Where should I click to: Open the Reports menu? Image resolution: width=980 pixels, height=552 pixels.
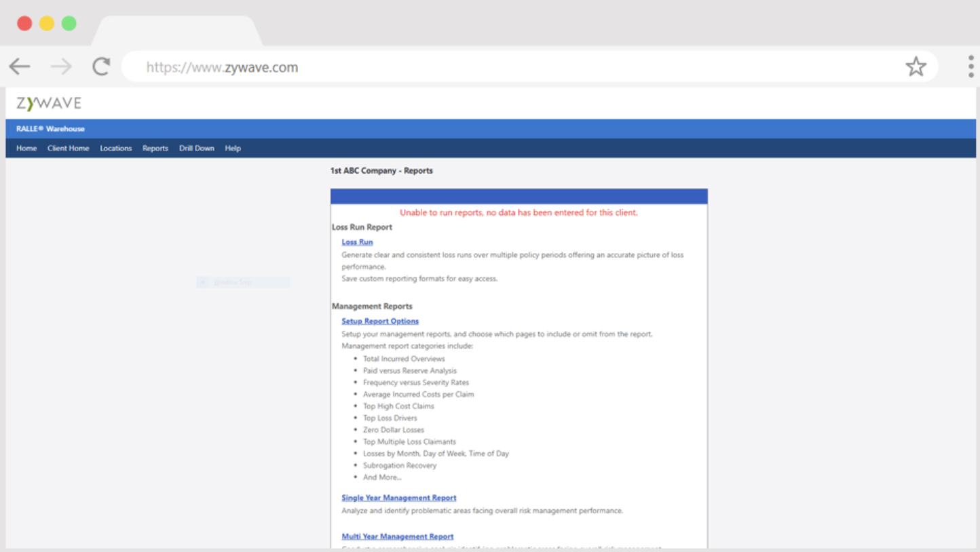155,148
